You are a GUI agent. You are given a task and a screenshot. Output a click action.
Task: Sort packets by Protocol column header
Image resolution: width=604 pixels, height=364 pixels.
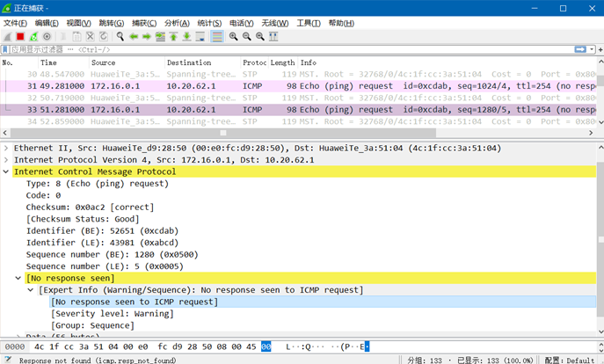click(x=254, y=62)
